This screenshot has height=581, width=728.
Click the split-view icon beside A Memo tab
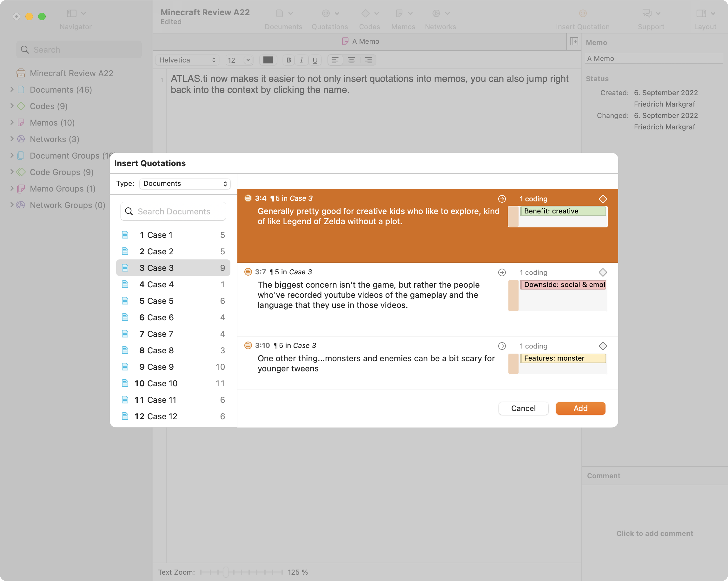coord(574,42)
